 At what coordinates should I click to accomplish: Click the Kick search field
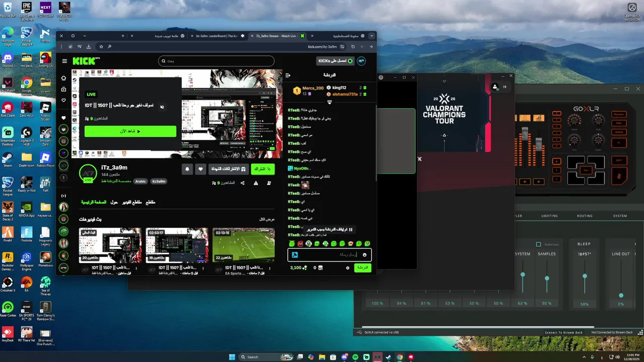click(x=216, y=61)
